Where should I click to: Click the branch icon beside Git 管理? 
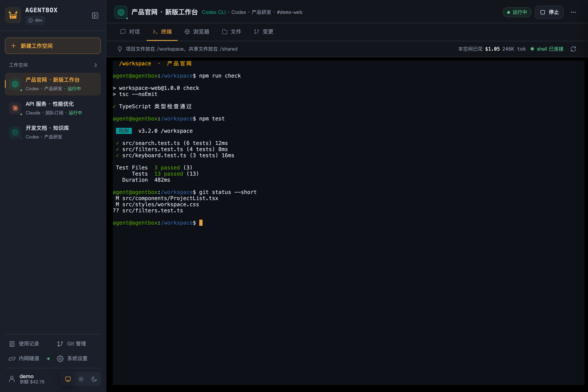click(x=60, y=344)
